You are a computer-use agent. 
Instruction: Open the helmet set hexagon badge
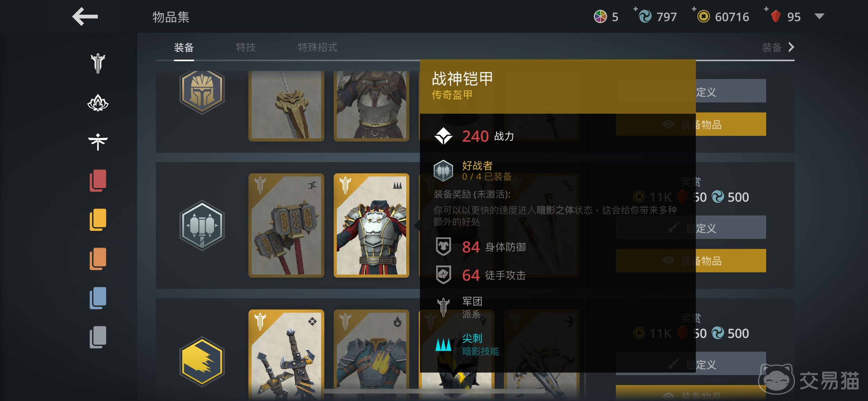click(x=202, y=91)
